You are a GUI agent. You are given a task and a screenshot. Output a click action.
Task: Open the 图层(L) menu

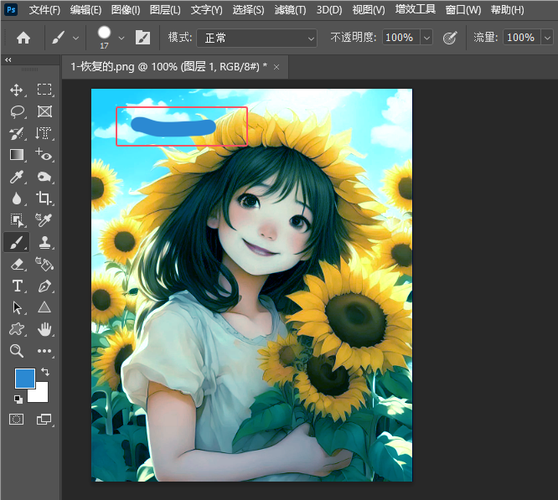(165, 10)
